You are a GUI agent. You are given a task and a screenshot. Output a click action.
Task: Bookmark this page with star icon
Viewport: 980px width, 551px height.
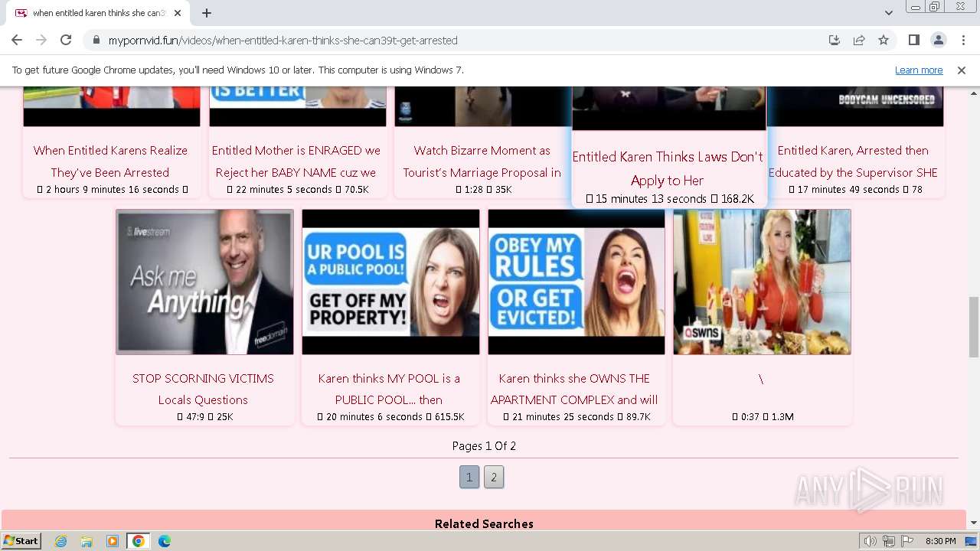tap(884, 40)
